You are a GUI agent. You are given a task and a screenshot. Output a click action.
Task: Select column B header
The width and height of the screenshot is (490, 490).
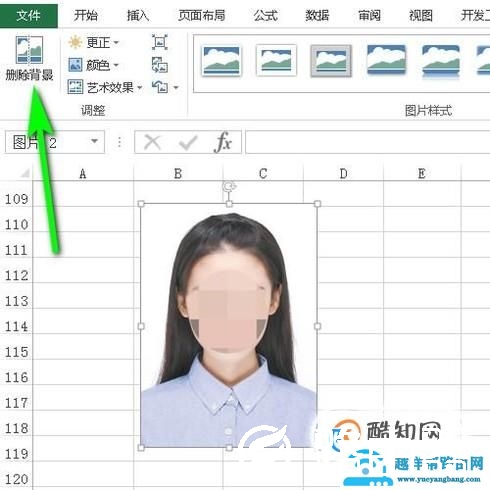[x=178, y=173]
